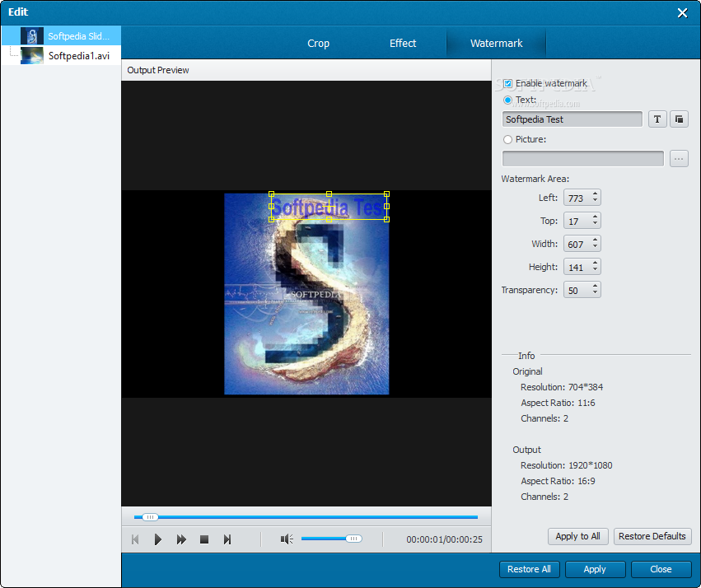Screen dimensions: 701x588
Task: Click the watermark text field 'Softpedia Test'
Action: coord(572,119)
